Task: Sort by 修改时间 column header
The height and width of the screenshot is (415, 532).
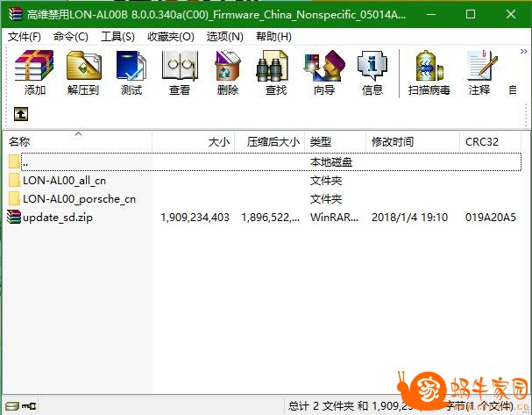Action: coord(413,141)
